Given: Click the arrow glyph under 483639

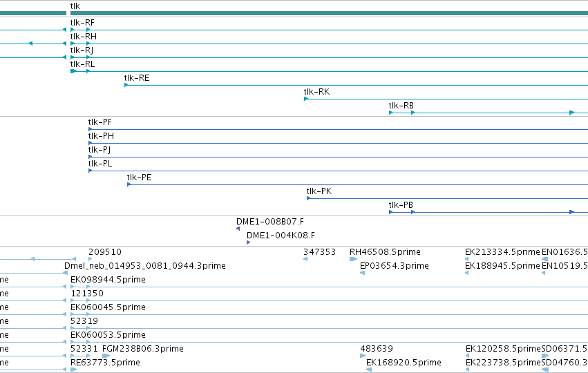Looking at the screenshot, I should pos(363,356).
